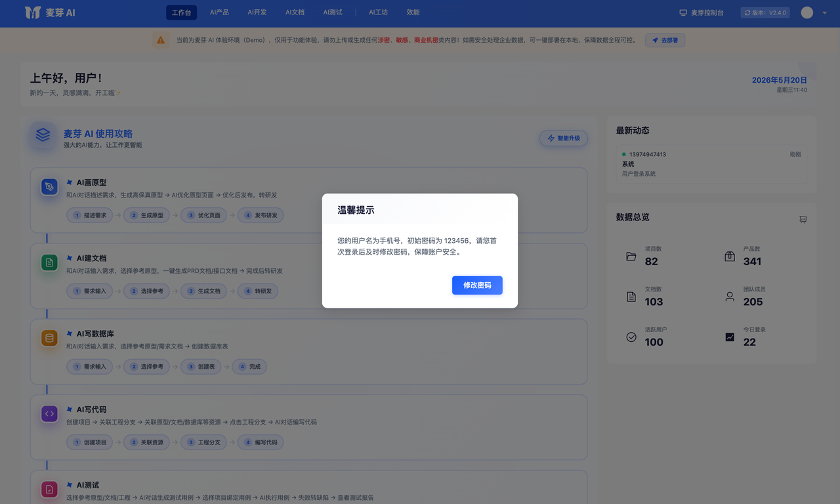Click the 团队成员 person icon
The image size is (840, 504).
pyautogui.click(x=730, y=297)
